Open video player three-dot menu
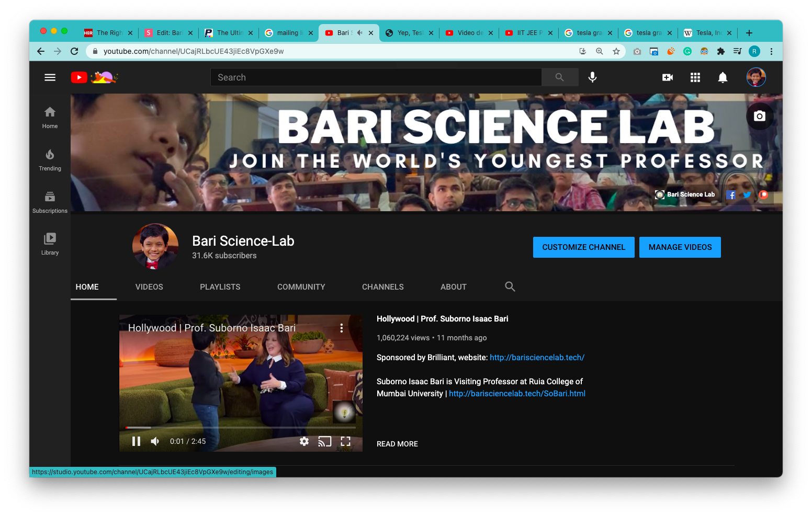The image size is (812, 516). 342,328
